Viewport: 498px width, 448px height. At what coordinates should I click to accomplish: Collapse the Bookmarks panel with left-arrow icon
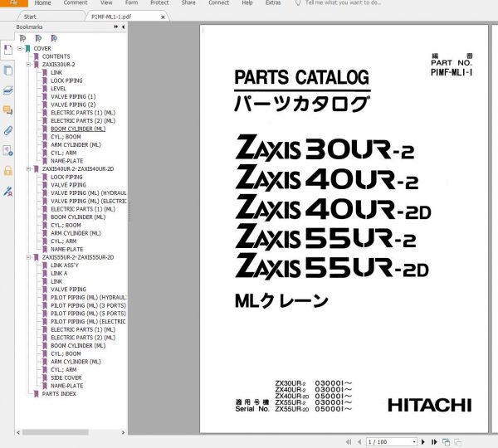coord(123,27)
